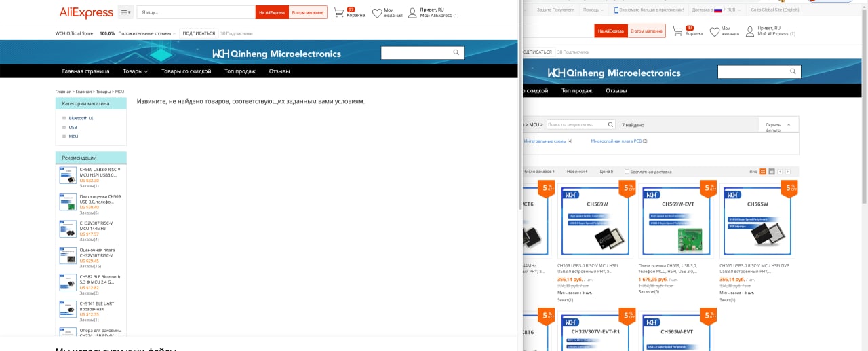Viewport: 868px width, 351px height.
Task: Click 'На AliExpress' button in right window
Action: [612, 31]
